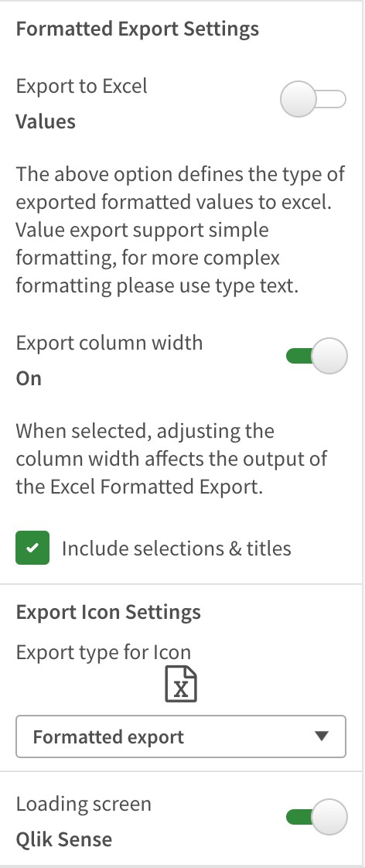Click the Include selections & titles label
The image size is (365, 868).
(176, 548)
